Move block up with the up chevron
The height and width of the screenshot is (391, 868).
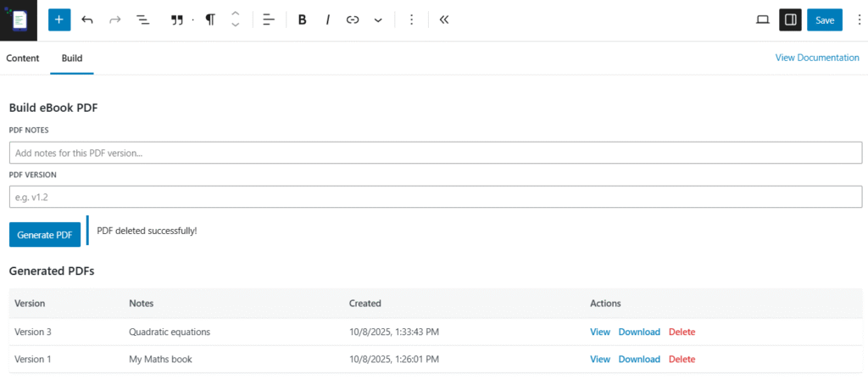point(236,14)
